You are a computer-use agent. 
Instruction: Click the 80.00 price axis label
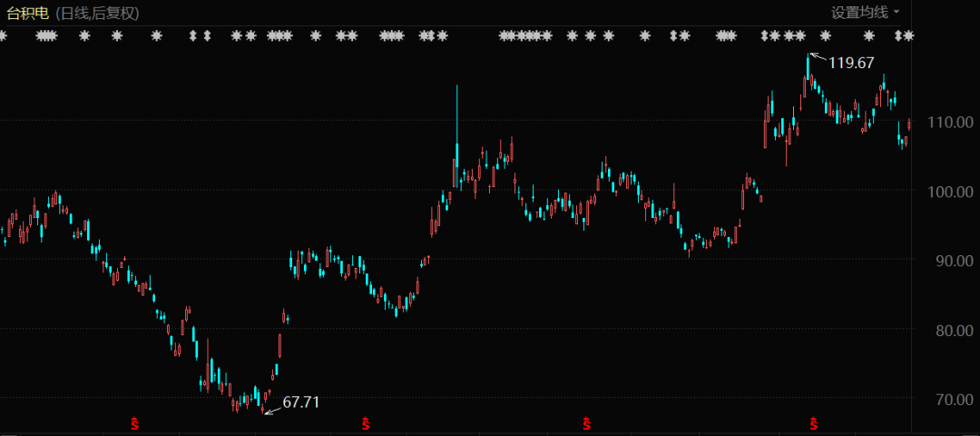click(x=952, y=331)
